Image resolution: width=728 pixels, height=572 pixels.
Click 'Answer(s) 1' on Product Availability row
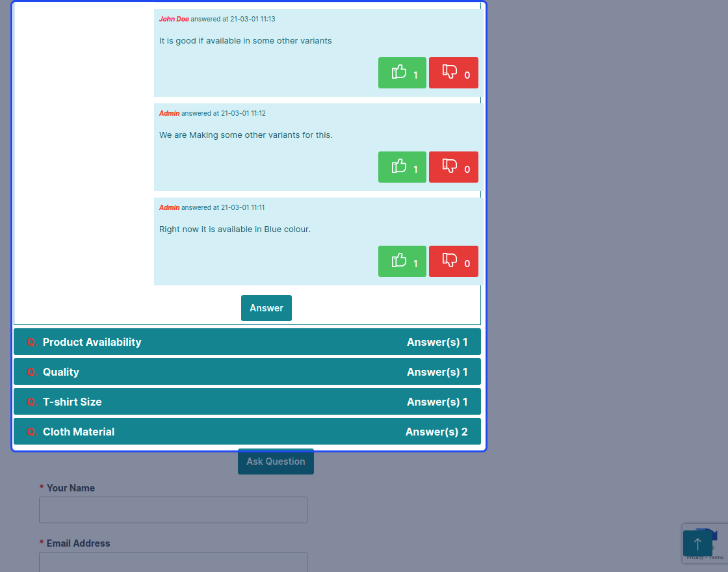(437, 342)
